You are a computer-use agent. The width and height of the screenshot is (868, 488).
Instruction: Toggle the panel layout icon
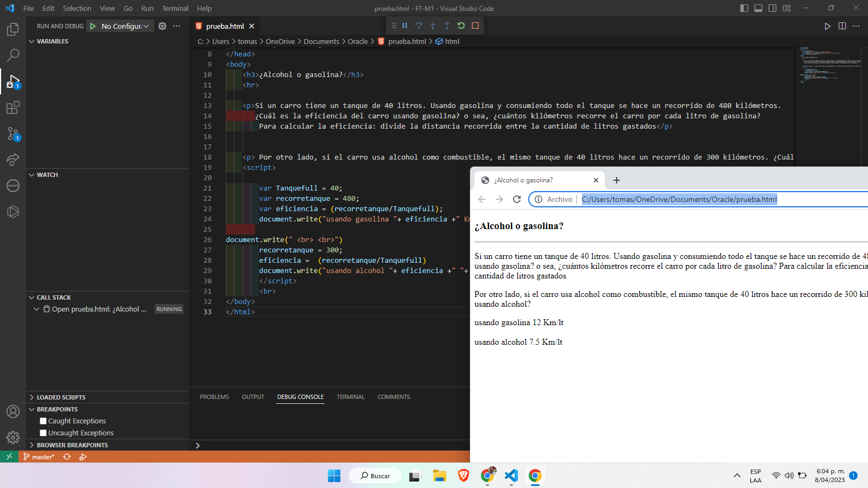[758, 8]
